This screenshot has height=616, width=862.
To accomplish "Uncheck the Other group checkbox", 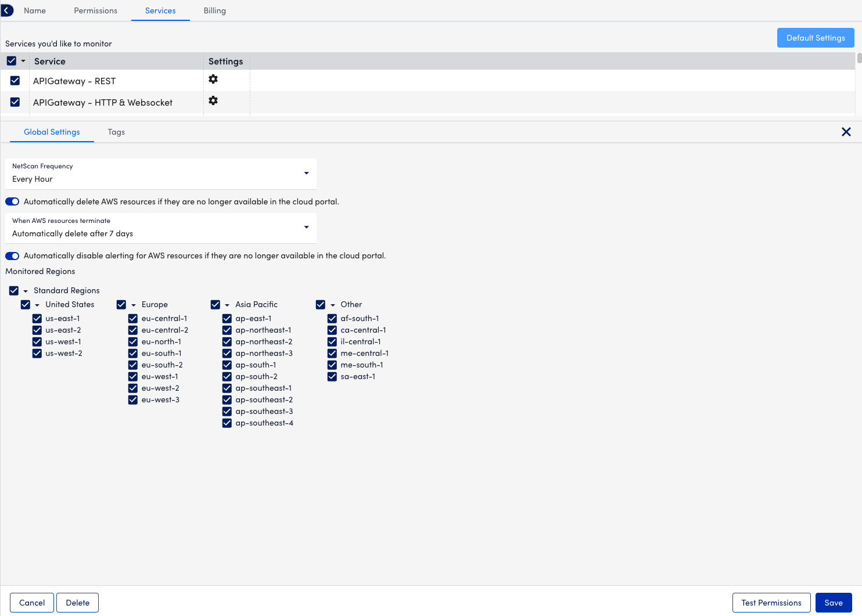I will 321,304.
